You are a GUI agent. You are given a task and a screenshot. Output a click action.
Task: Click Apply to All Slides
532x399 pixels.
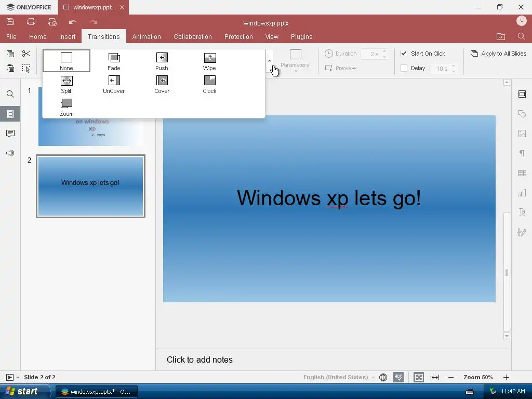click(x=498, y=54)
